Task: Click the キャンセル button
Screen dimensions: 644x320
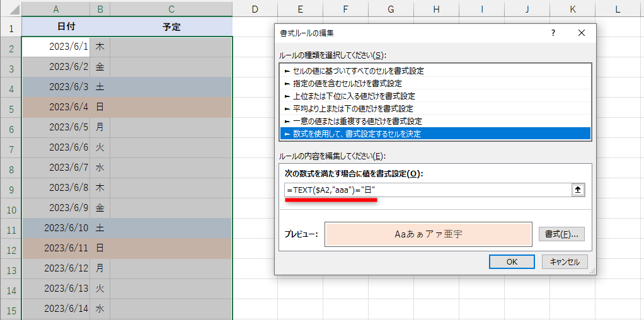Action: [565, 261]
